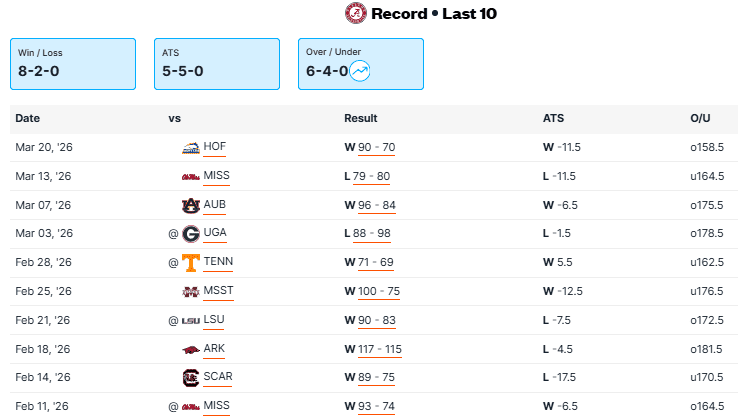Click the Mississippi State team logo
The height and width of the screenshot is (418, 738).
coord(190,292)
